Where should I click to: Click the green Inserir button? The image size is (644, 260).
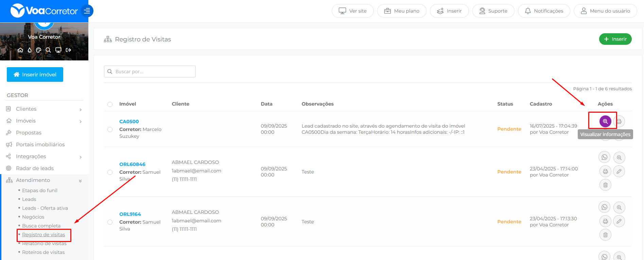coord(615,39)
